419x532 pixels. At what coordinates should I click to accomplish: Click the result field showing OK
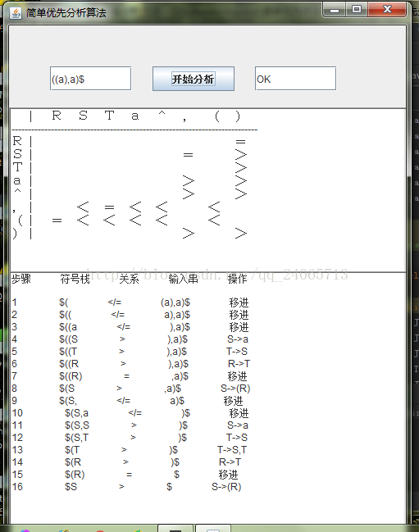tap(295, 79)
